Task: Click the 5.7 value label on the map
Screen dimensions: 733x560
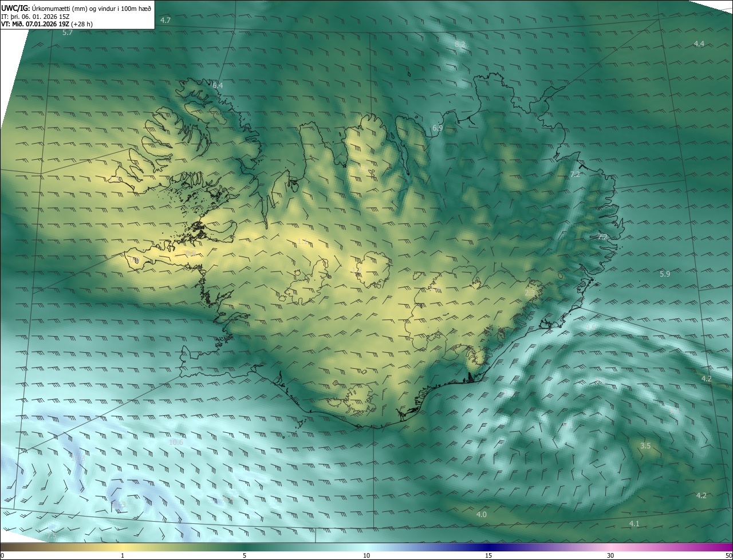Action: click(68, 33)
